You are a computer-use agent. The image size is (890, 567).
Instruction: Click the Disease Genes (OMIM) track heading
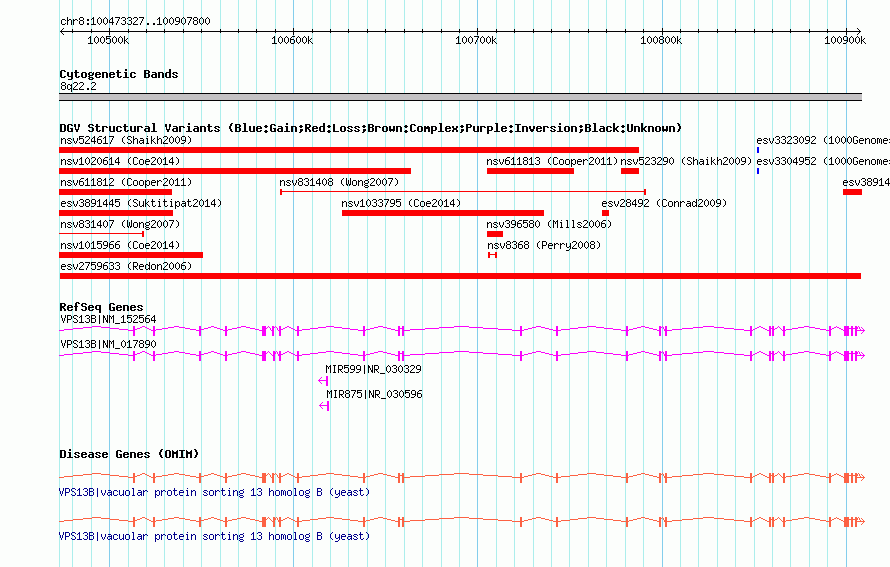point(129,454)
